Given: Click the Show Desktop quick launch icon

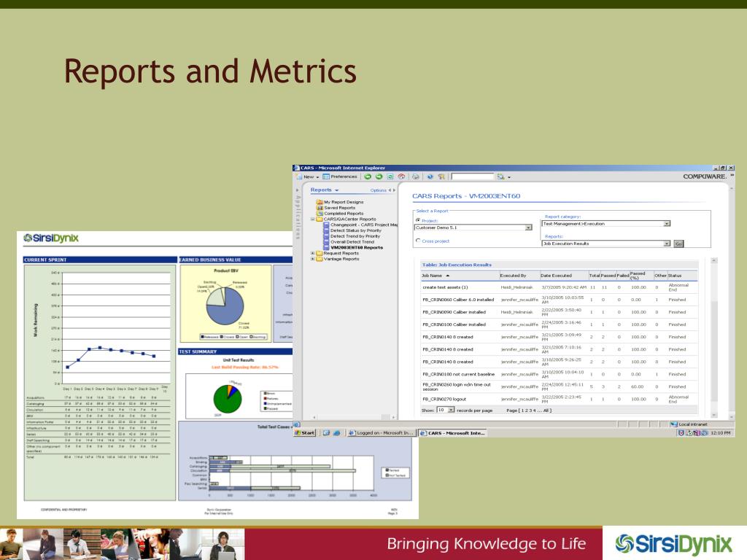Looking at the screenshot, I should click(326, 433).
